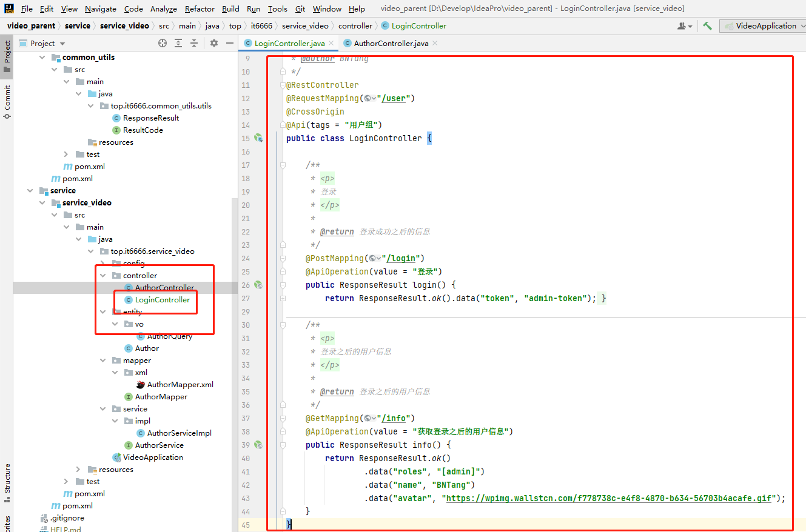Hide the Project panel with minimize dash

(x=230, y=43)
